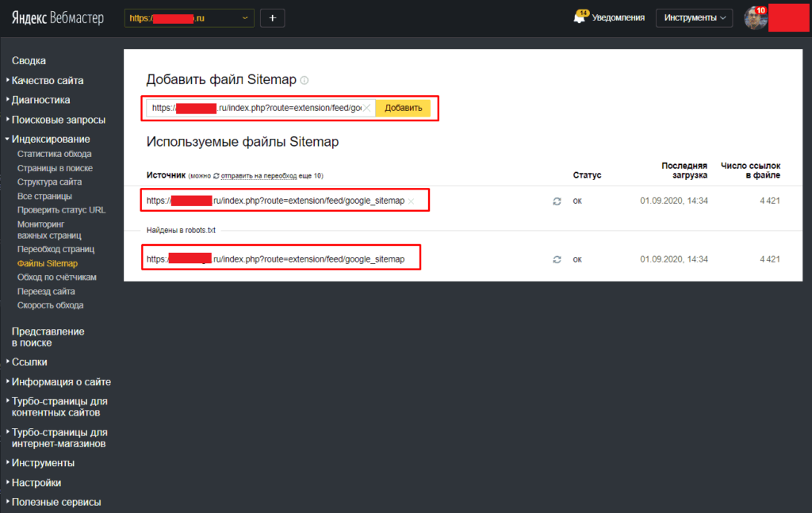812x513 pixels.
Task: Open the user profile avatar menu
Action: 754,17
